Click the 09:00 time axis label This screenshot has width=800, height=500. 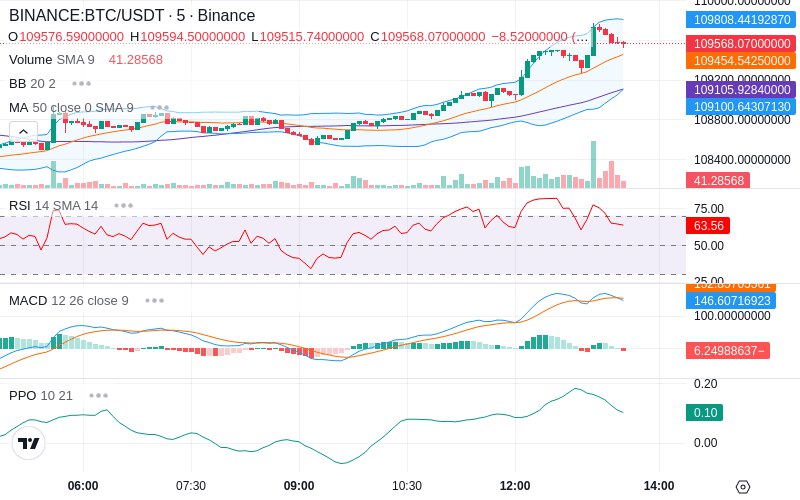point(299,486)
